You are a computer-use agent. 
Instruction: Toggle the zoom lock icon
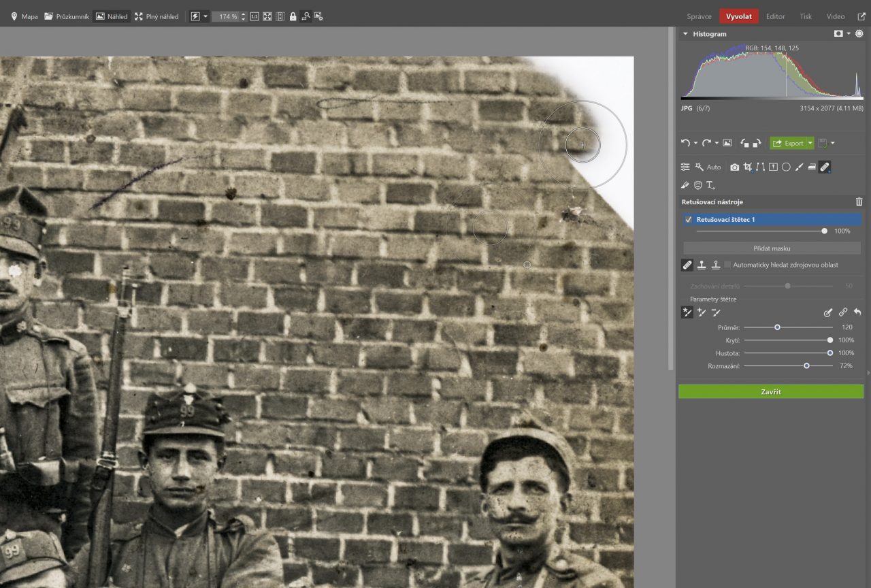click(x=293, y=16)
